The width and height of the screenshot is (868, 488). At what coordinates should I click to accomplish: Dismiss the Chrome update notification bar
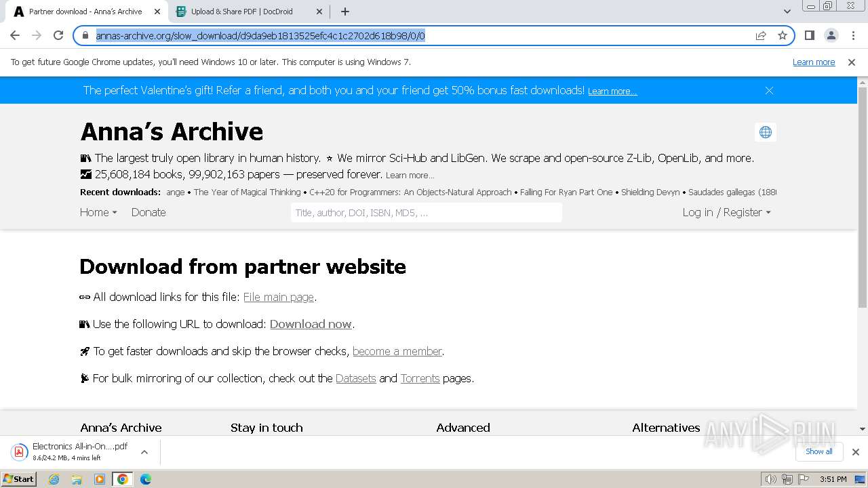coord(852,62)
